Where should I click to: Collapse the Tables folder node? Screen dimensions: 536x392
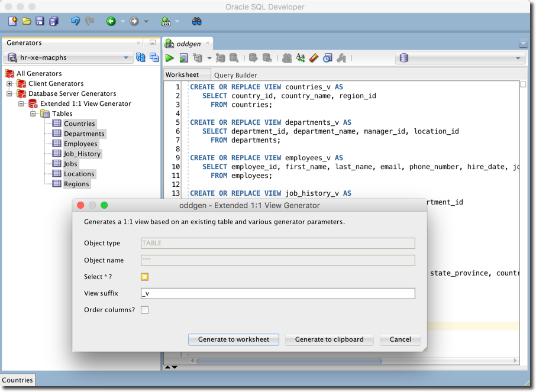coord(33,114)
